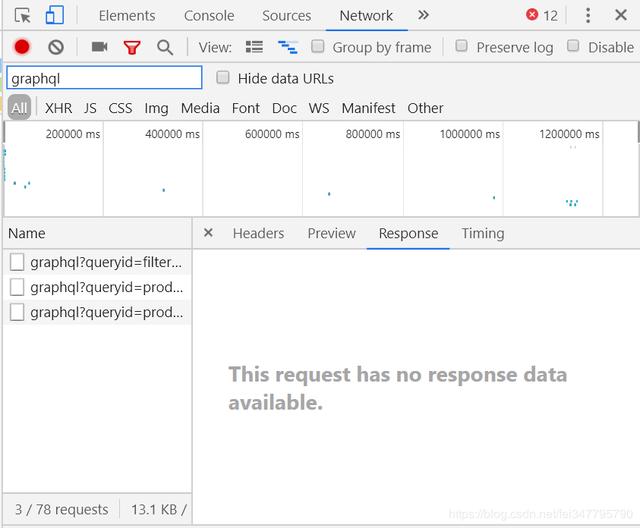Switch to large request rows view
The height and width of the screenshot is (528, 640).
(254, 47)
